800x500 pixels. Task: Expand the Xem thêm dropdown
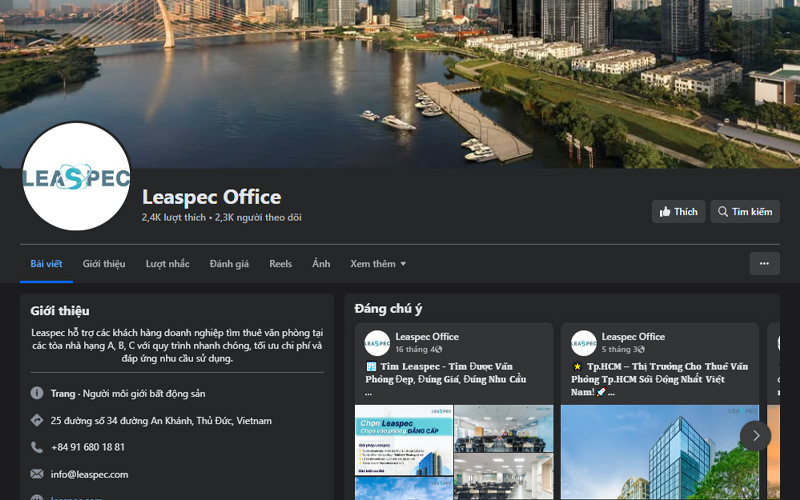(378, 264)
